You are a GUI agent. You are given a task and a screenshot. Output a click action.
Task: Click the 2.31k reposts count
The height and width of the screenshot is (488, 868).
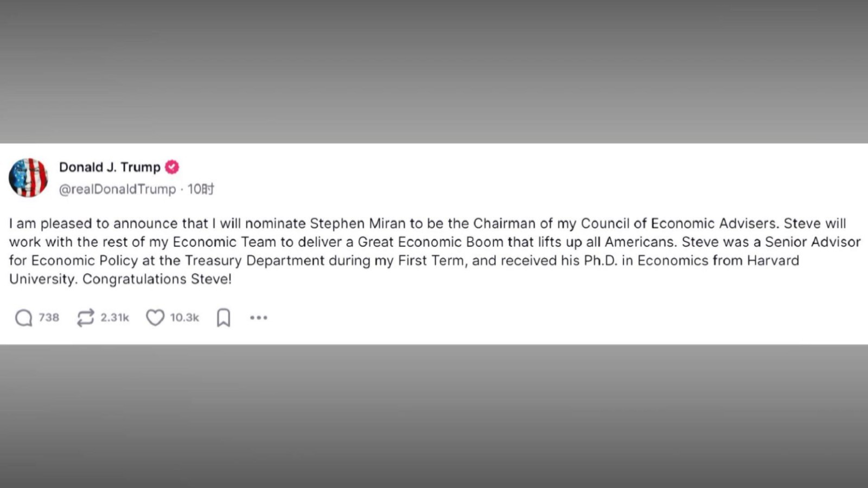(114, 318)
